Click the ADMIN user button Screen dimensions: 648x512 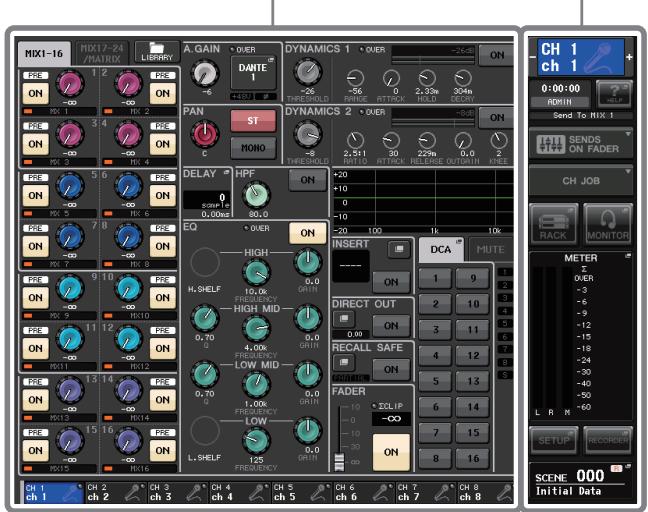(560, 102)
